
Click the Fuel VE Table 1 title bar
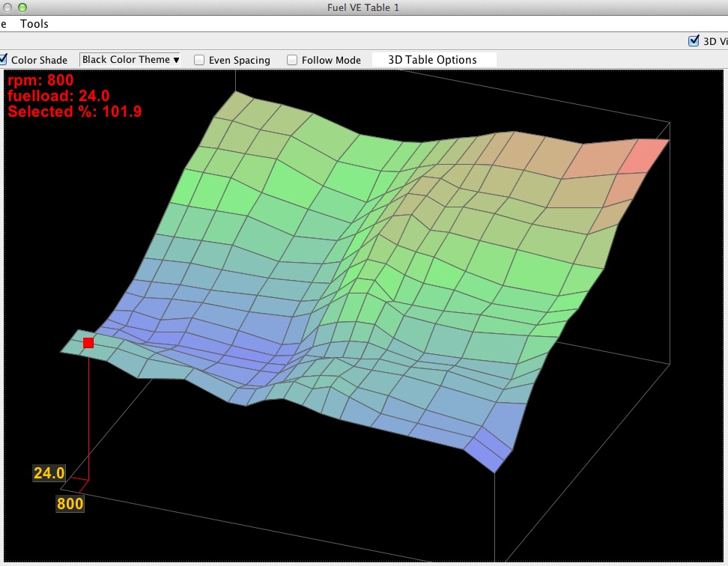[364, 7]
